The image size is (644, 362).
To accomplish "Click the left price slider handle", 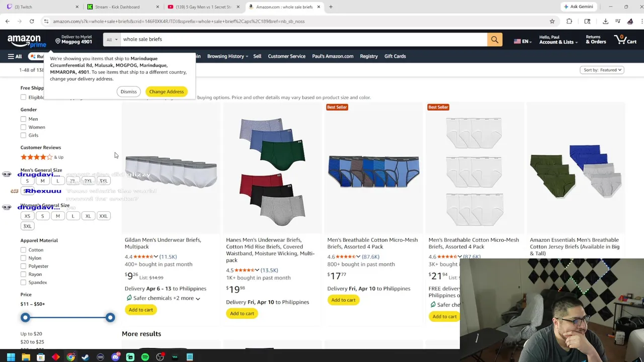I will coord(25,317).
